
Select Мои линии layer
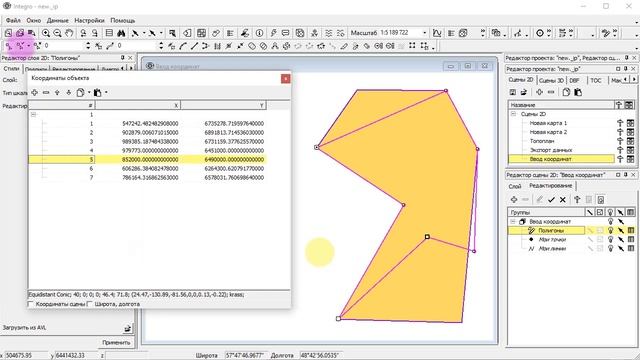(552, 249)
